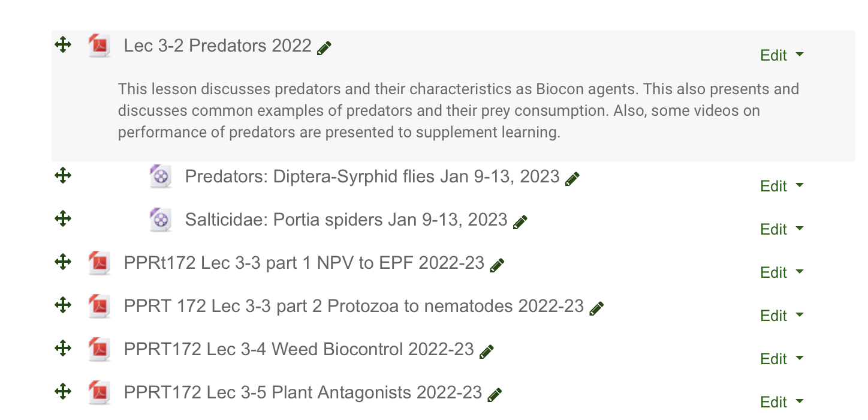Screen dimensions: 868x420
Task: Open the Lec 3-2 Predators 2022 file link
Action: click(x=218, y=46)
